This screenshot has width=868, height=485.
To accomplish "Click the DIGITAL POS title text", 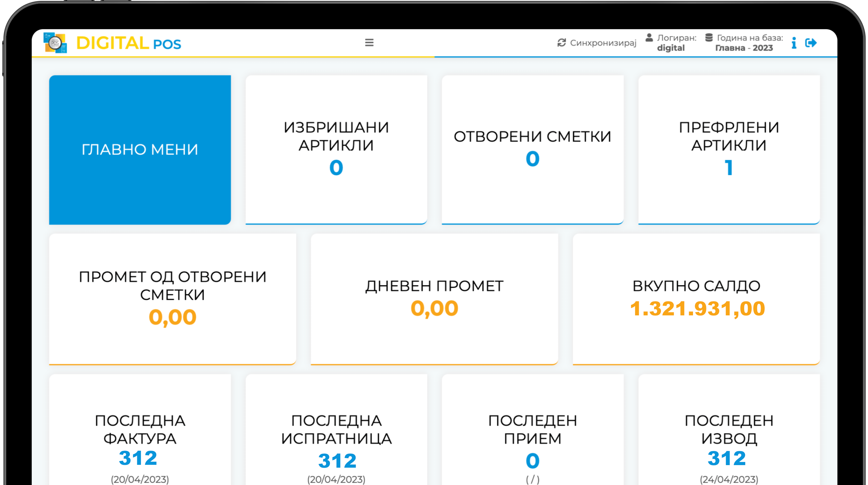I will [x=129, y=43].
